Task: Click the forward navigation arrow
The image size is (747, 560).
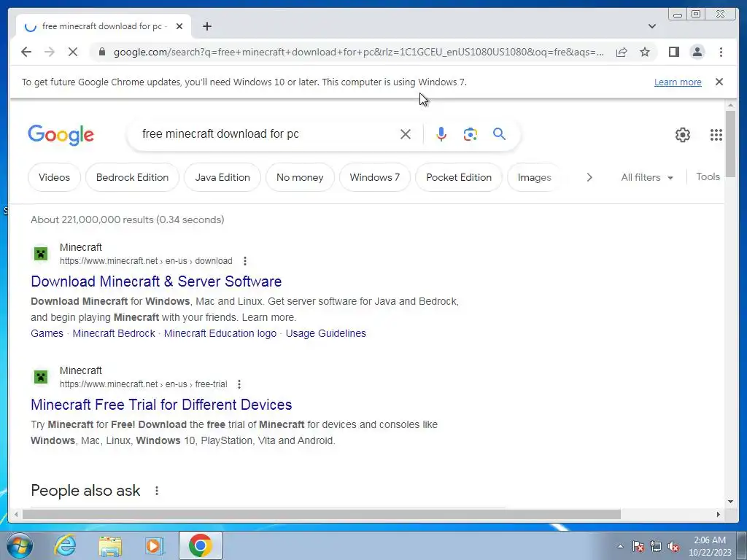Action: [x=50, y=52]
